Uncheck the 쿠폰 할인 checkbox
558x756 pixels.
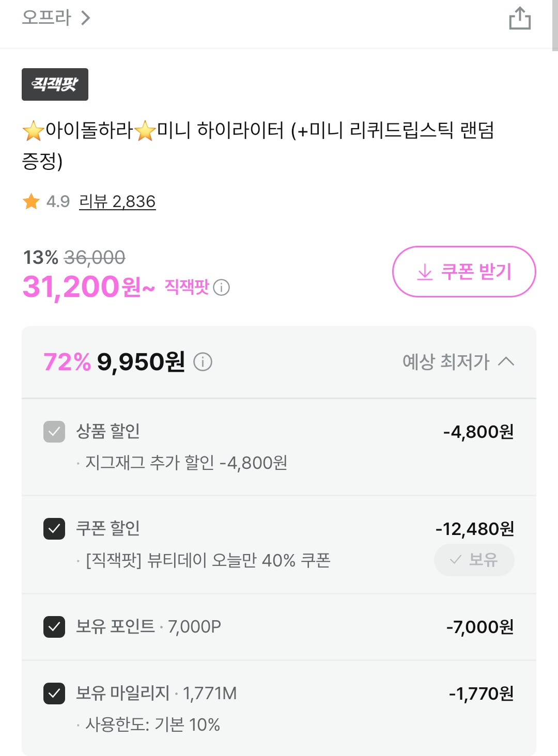click(54, 529)
